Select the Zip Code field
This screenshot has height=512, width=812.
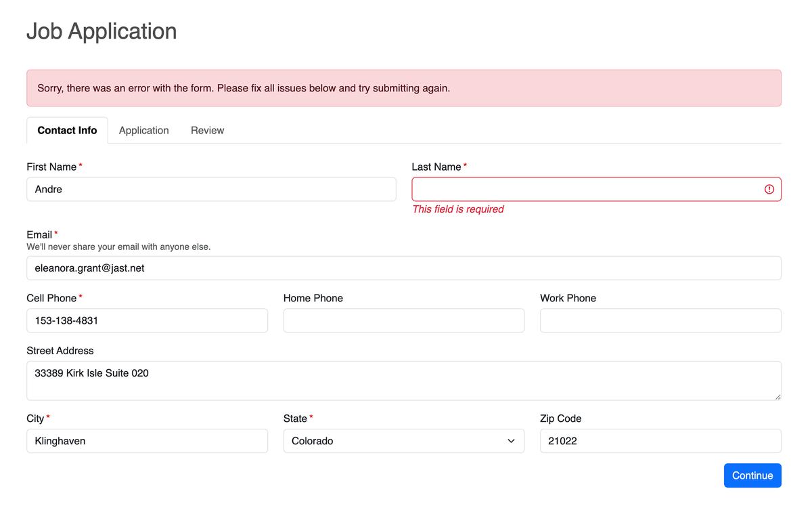point(660,441)
